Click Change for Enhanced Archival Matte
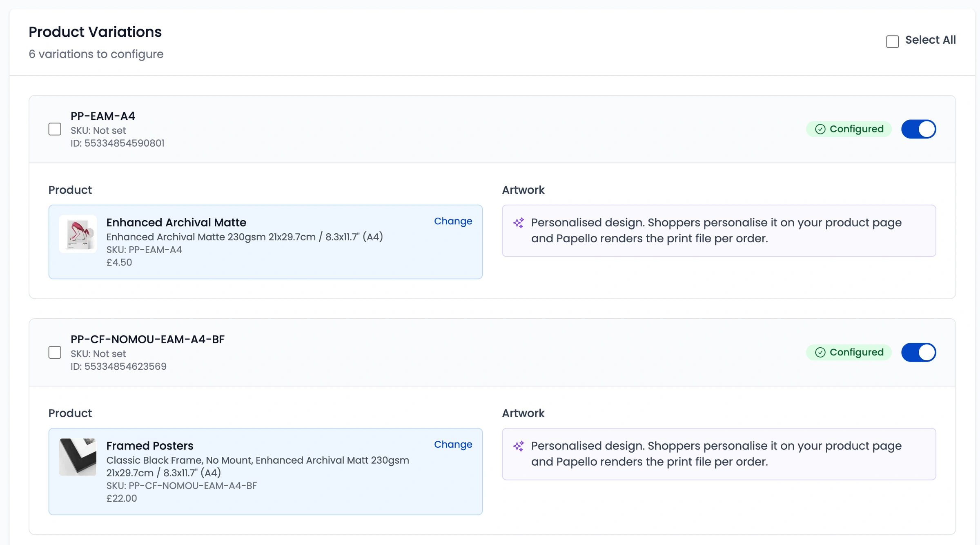 (x=453, y=221)
